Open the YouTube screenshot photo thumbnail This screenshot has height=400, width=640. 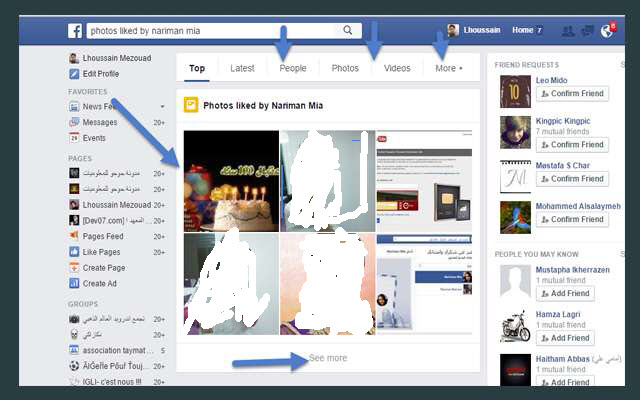point(424,181)
